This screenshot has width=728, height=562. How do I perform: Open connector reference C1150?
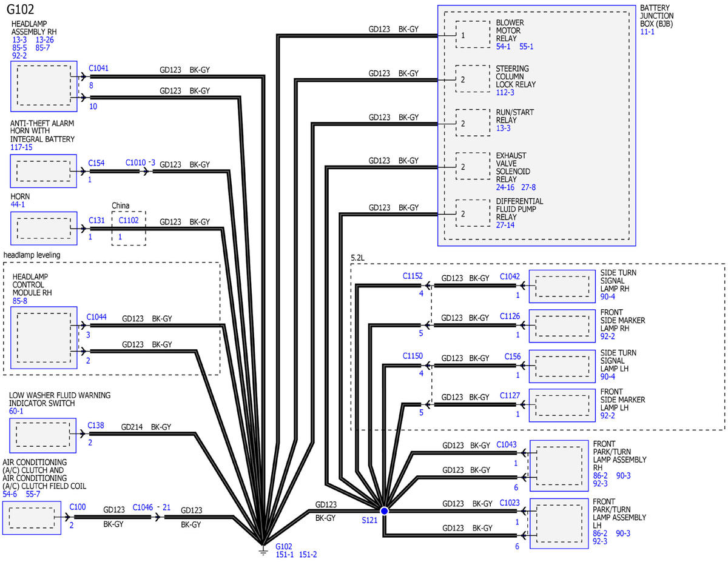coord(413,356)
